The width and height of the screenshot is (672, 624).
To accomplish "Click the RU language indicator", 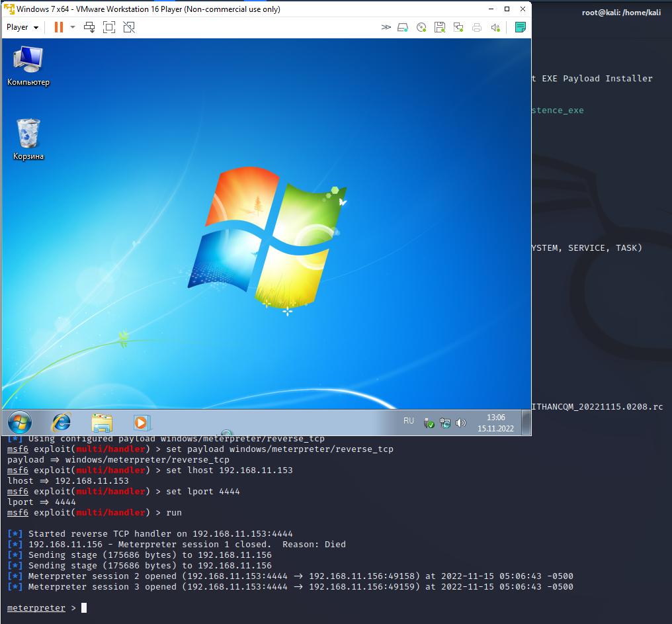I will [x=409, y=421].
